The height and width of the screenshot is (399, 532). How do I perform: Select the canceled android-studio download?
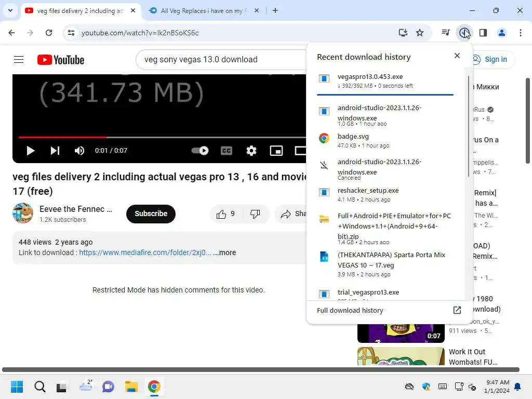(385, 169)
